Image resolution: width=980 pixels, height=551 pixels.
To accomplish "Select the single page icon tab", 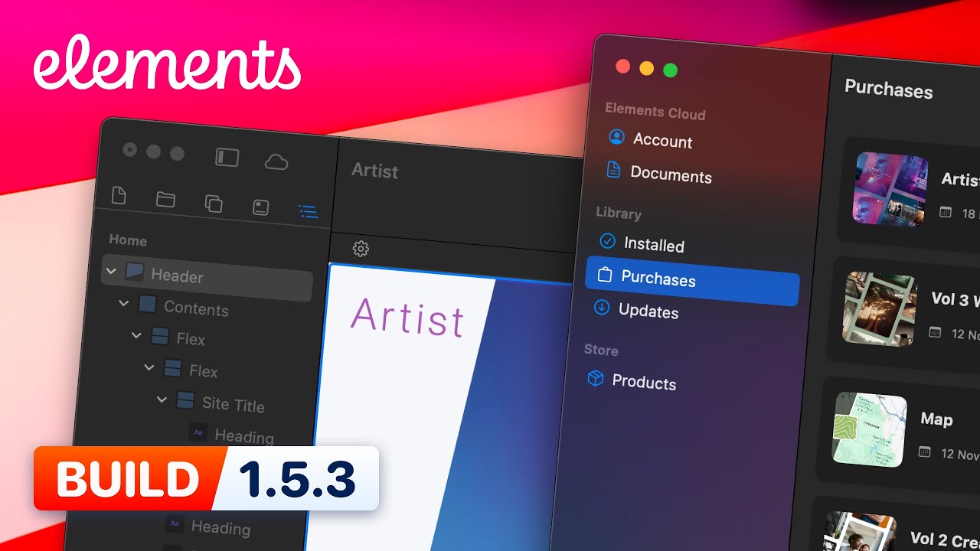I will [119, 195].
